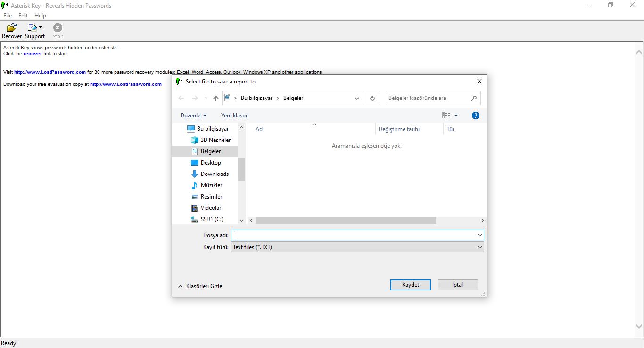Click the blue recover link
Image resolution: width=644 pixels, height=348 pixels.
[33, 54]
